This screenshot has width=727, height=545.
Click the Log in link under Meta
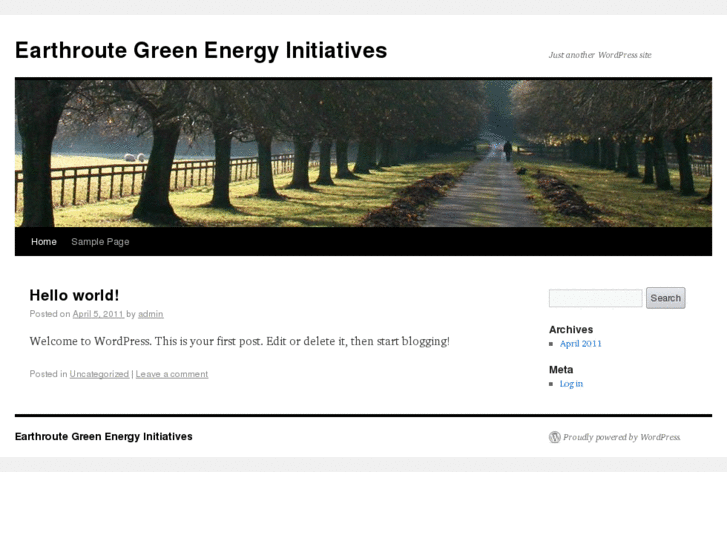(x=571, y=384)
